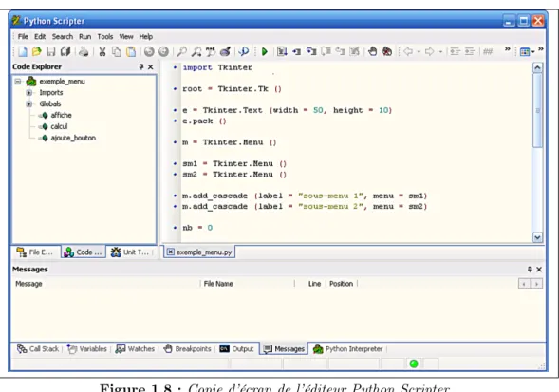Click the Replace icon
Viewport: 559px width, 392px height.
coord(211,51)
